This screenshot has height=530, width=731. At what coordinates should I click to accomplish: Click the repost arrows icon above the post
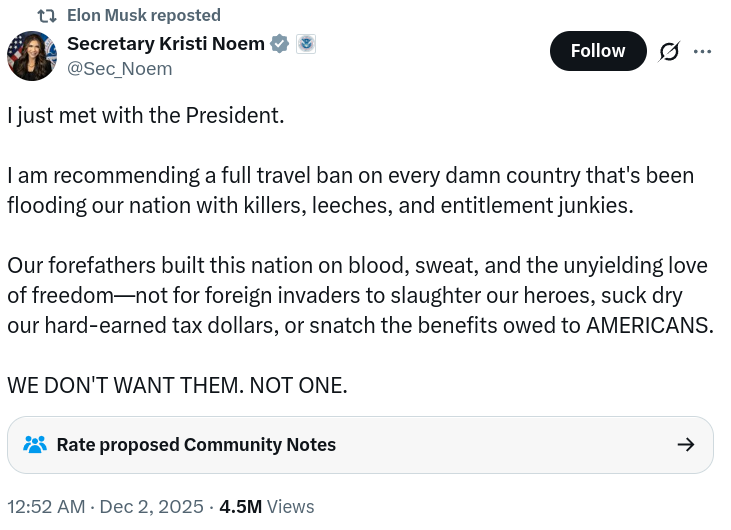pyautogui.click(x=45, y=16)
